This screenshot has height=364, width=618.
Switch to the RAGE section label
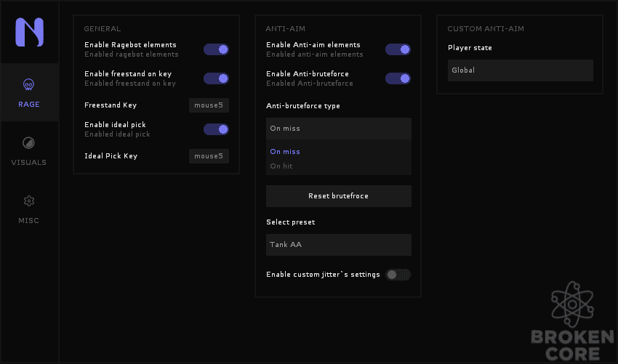point(29,105)
